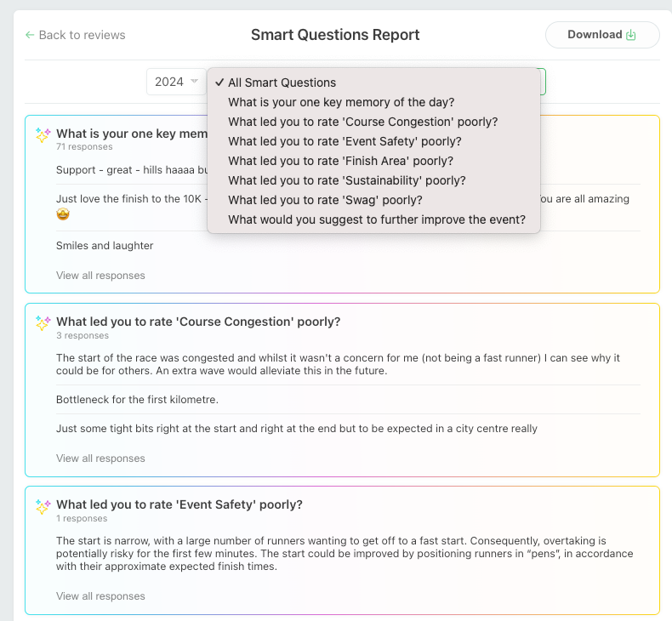The image size is (672, 621).
Task: Click the sparkle icon beside Event Safety question
Action: pos(43,505)
